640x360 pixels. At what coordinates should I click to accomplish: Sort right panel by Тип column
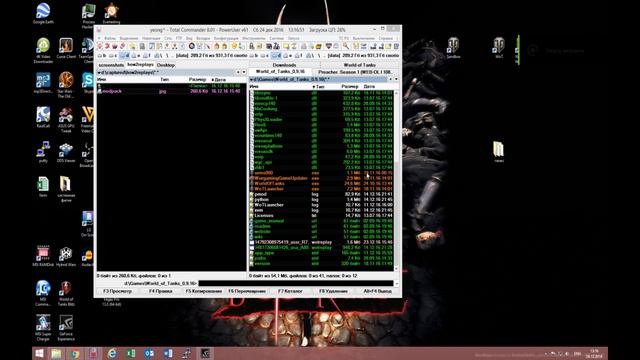tap(318, 87)
